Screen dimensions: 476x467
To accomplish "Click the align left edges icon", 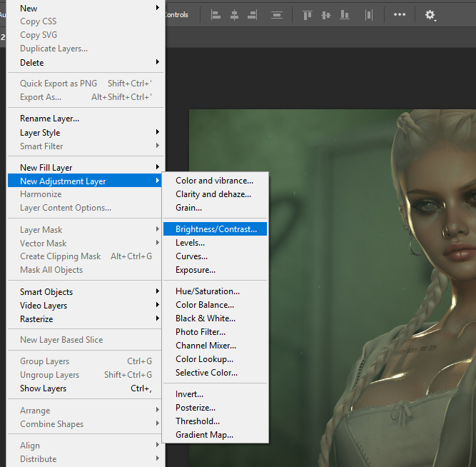I will (x=216, y=14).
